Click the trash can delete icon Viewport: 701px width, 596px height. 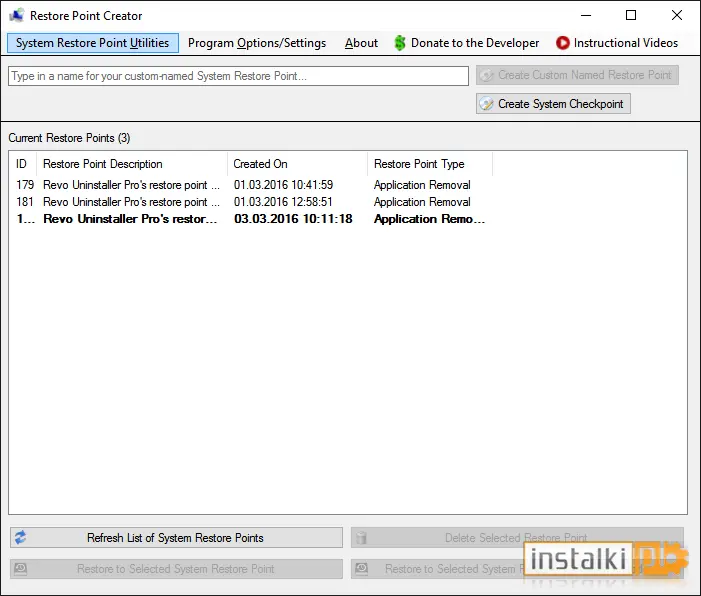[x=361, y=537]
